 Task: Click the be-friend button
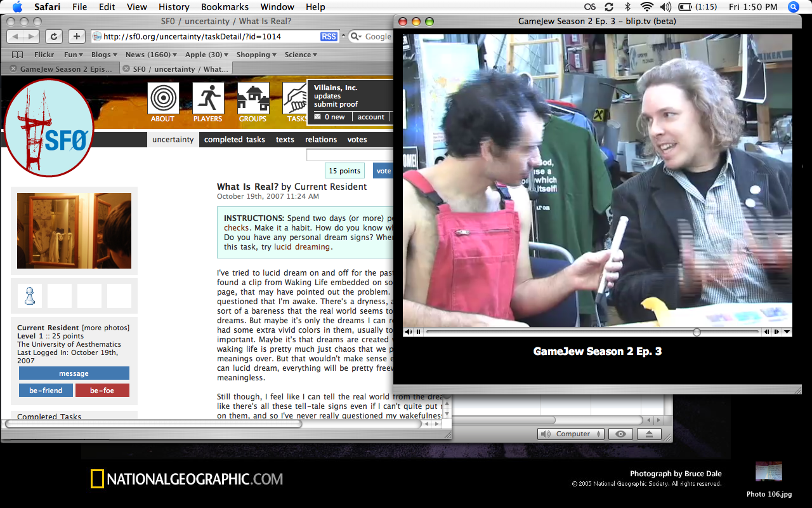click(x=46, y=391)
